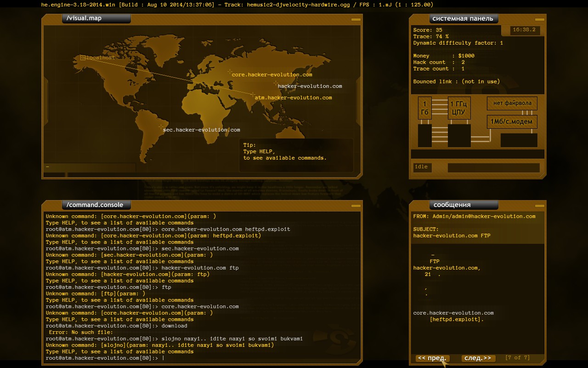588x368 pixels.
Task: Click core.hacker-evolution.com in the message body
Action: click(453, 313)
